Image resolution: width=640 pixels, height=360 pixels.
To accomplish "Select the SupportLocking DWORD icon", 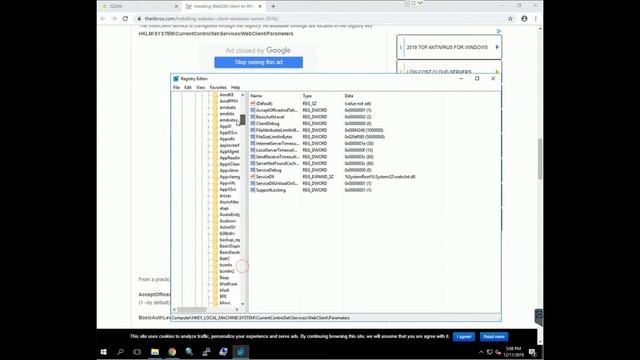I will 253,190.
